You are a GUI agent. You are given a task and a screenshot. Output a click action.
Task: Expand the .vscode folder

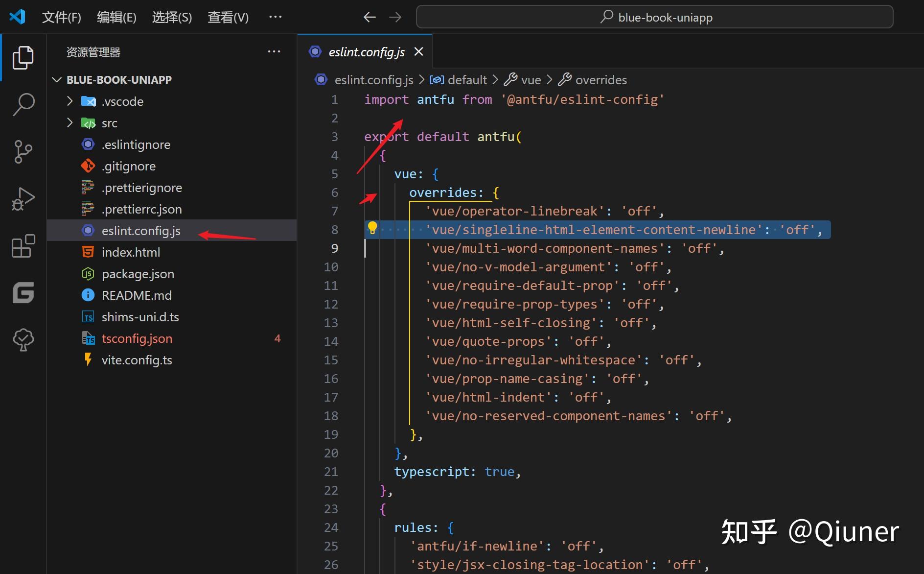(x=69, y=101)
